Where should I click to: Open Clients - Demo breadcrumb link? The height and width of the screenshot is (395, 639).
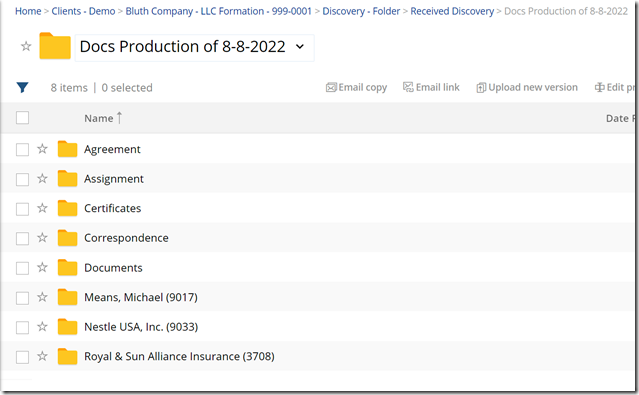[83, 11]
